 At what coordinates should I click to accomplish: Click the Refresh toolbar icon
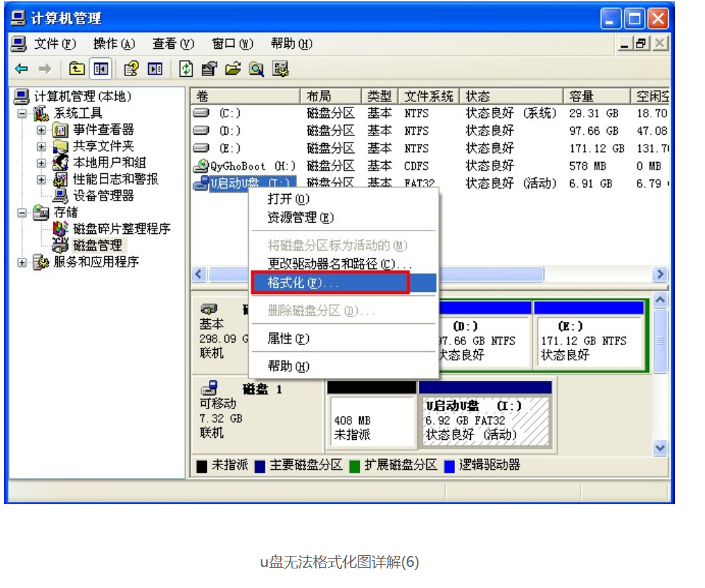(187, 68)
